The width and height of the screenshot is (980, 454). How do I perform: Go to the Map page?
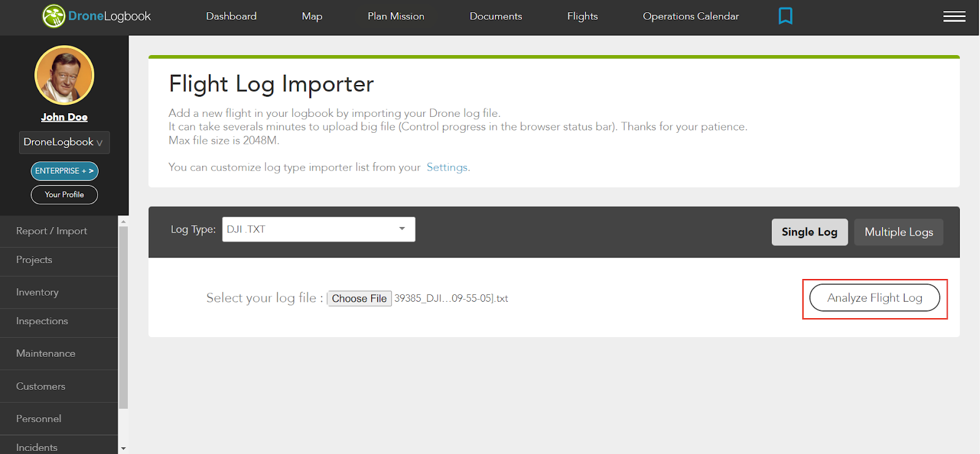pos(312,17)
